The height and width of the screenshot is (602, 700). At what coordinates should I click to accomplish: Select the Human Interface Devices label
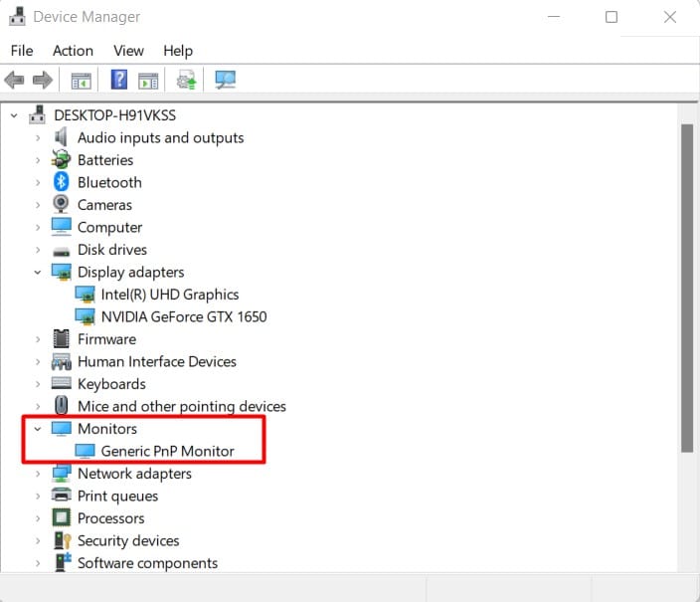coord(157,361)
